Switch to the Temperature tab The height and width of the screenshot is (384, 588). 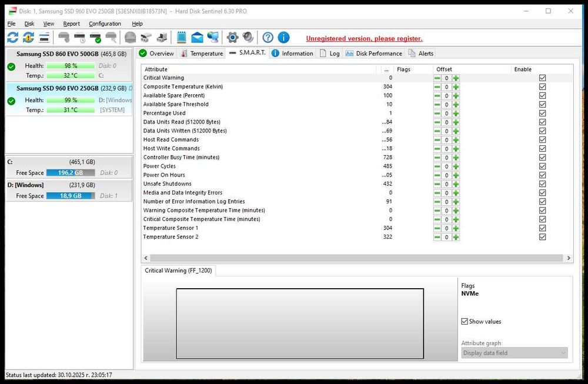click(202, 54)
